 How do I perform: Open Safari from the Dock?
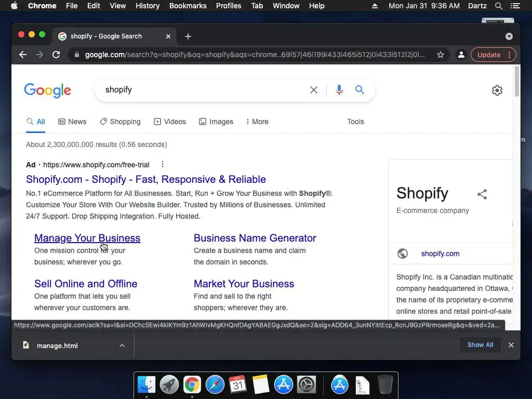pos(215,385)
